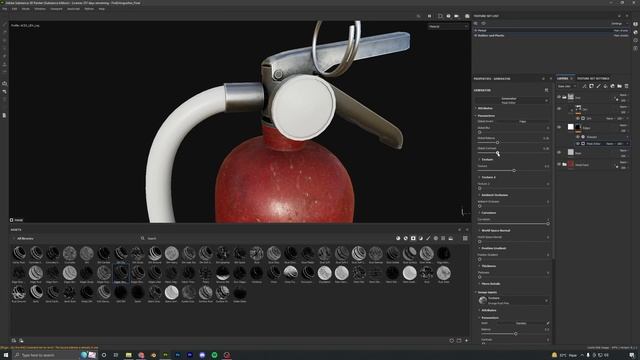Image resolution: width=640 pixels, height=360 pixels.
Task: Click the Generator Mask Editor button
Action: (x=512, y=100)
